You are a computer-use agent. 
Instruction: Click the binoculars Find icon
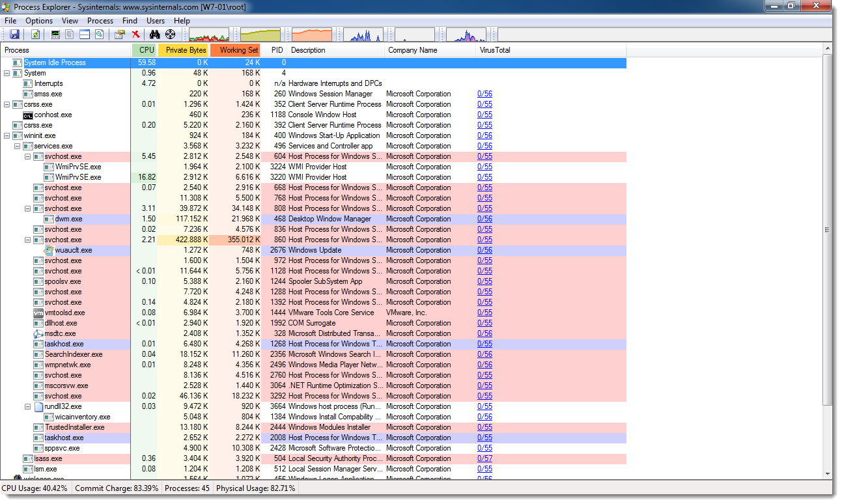[x=155, y=35]
